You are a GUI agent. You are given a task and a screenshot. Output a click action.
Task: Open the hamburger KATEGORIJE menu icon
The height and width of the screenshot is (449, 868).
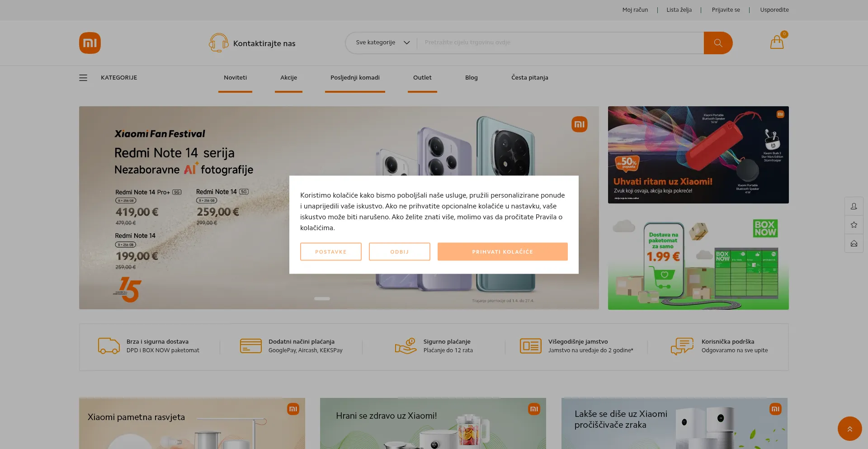pyautogui.click(x=83, y=78)
